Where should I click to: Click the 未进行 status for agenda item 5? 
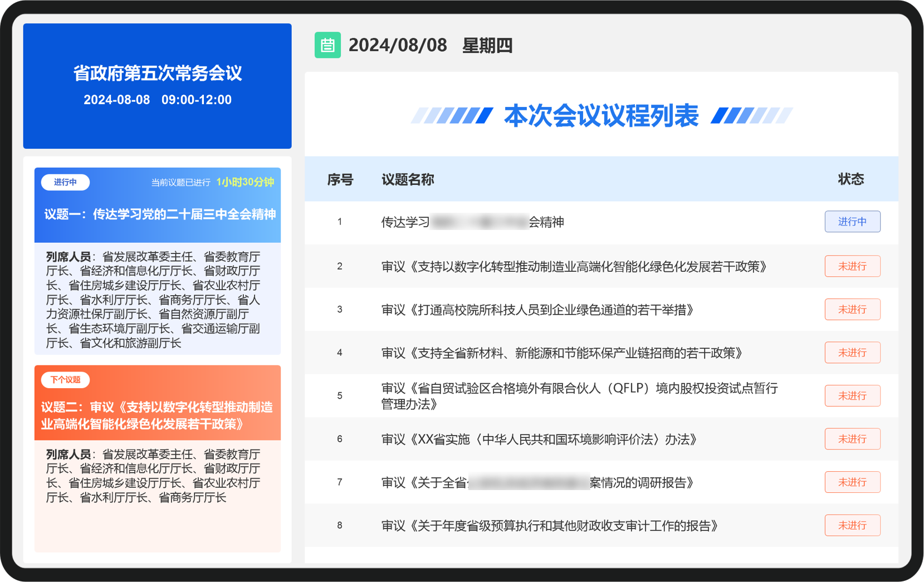coord(852,396)
